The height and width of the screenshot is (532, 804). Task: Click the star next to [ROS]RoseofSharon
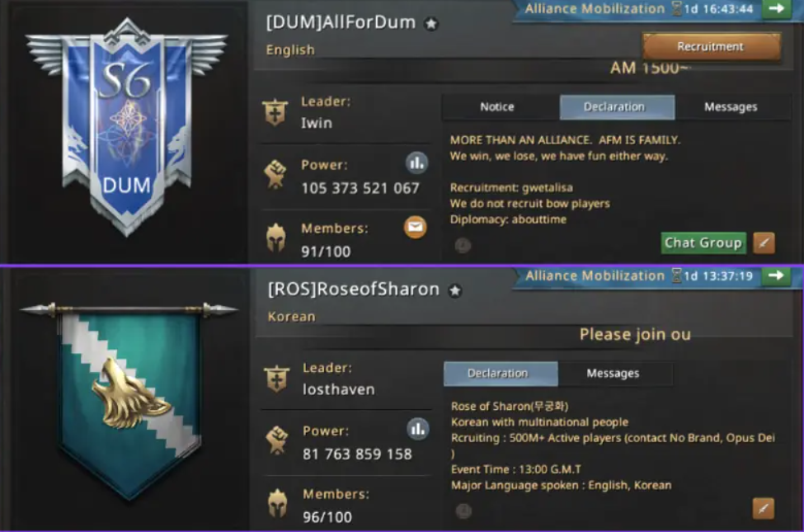point(455,291)
